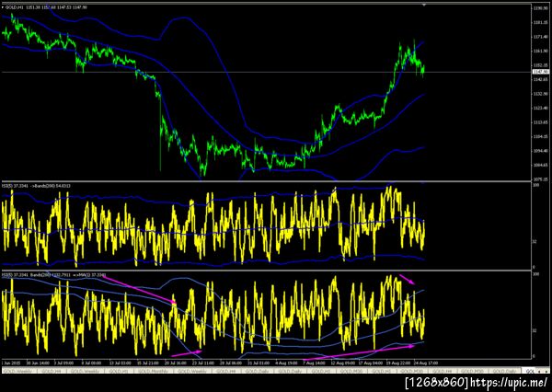The width and height of the screenshot is (552, 392).
Task: Click the 24 Aug 17:00 time axis label
Action: click(x=426, y=363)
